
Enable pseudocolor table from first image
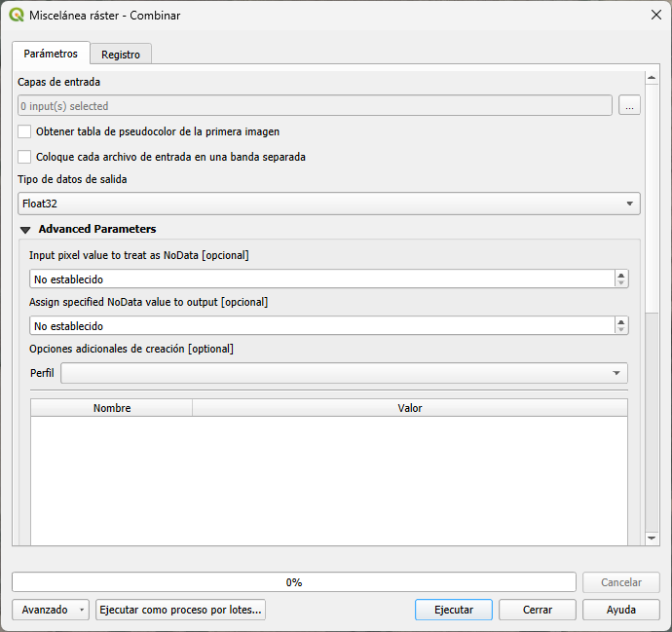coord(24,131)
